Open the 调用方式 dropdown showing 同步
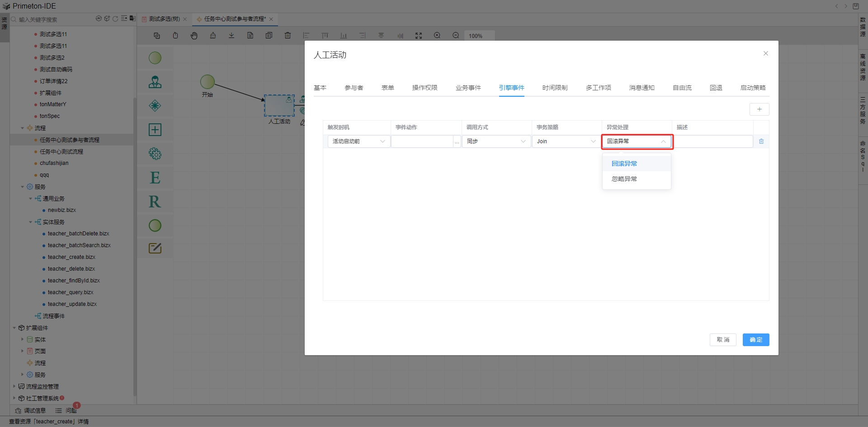Screen dimensions: 868x427 [496, 141]
